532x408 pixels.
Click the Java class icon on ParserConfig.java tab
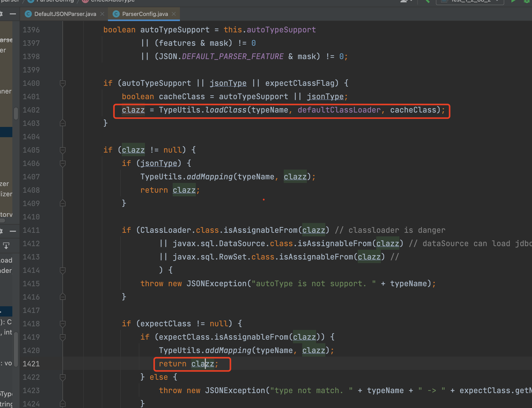click(116, 14)
